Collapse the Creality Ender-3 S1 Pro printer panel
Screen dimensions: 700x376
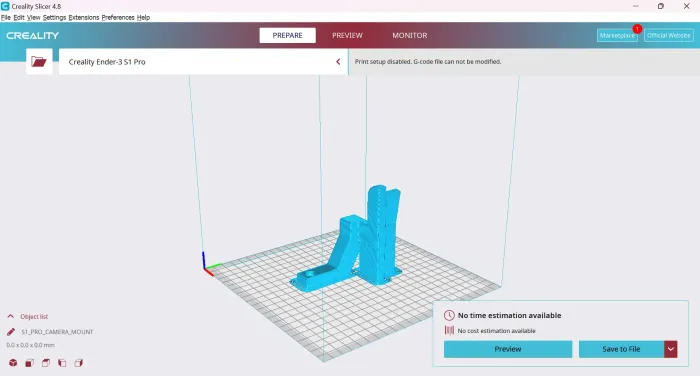coord(338,62)
